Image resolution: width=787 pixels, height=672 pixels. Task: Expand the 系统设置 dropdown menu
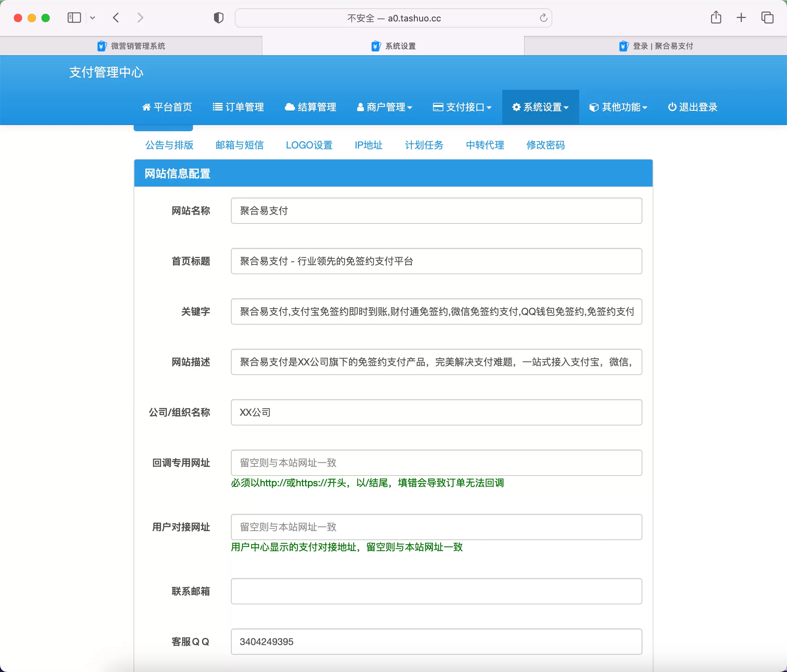[x=541, y=107]
